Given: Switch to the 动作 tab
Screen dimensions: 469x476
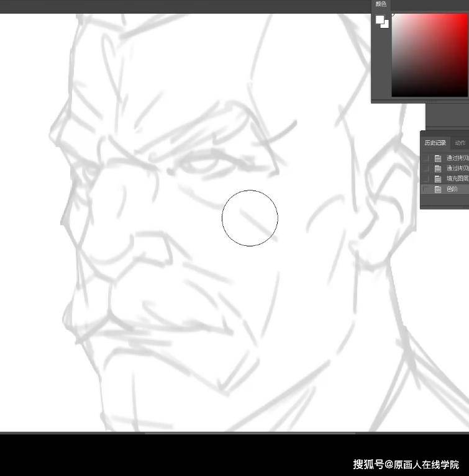Looking at the screenshot, I should click(460, 143).
